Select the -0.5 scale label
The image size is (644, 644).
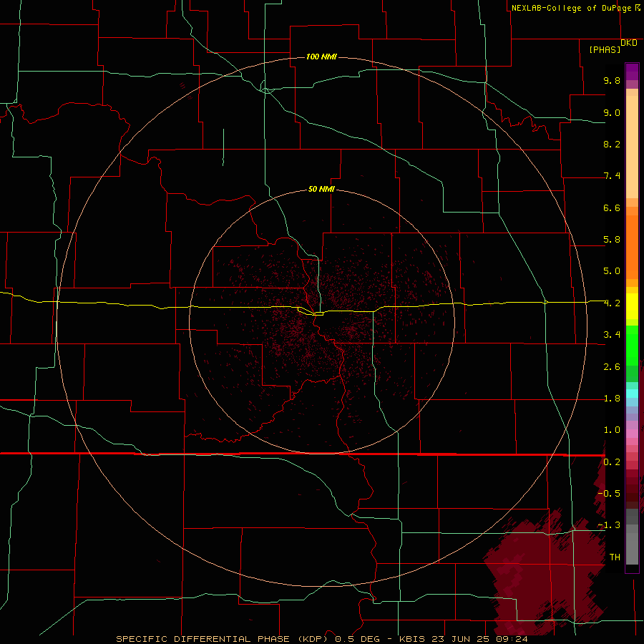coord(609,493)
